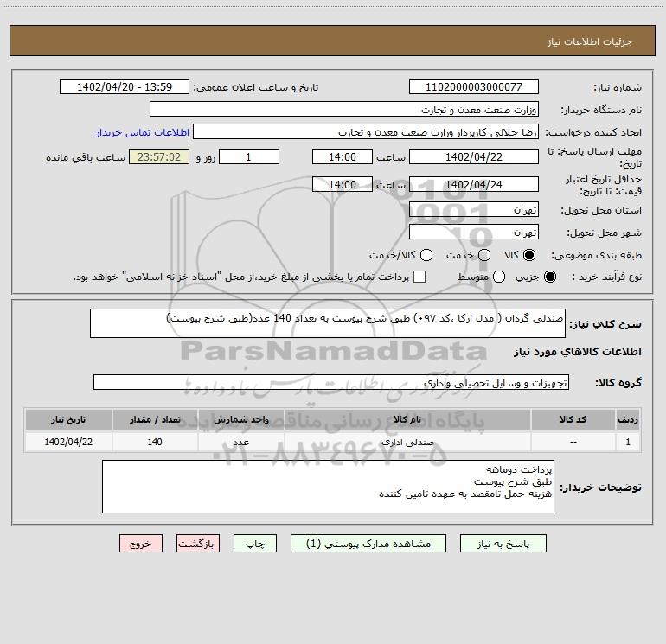Click the واحد شمارش column header
The width and height of the screenshot is (666, 644).
point(240,419)
